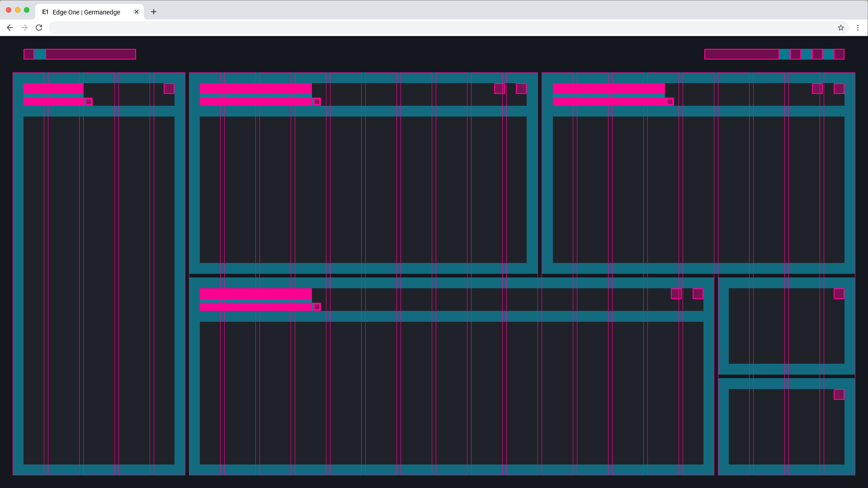
Task: Click small square beside left panel's subtitle bar
Action: click(89, 102)
